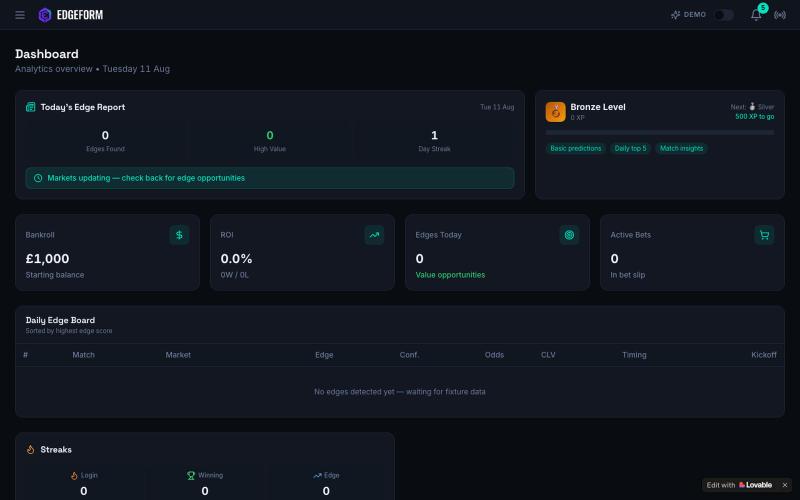
Task: Click the Day Streak count
Action: (434, 135)
